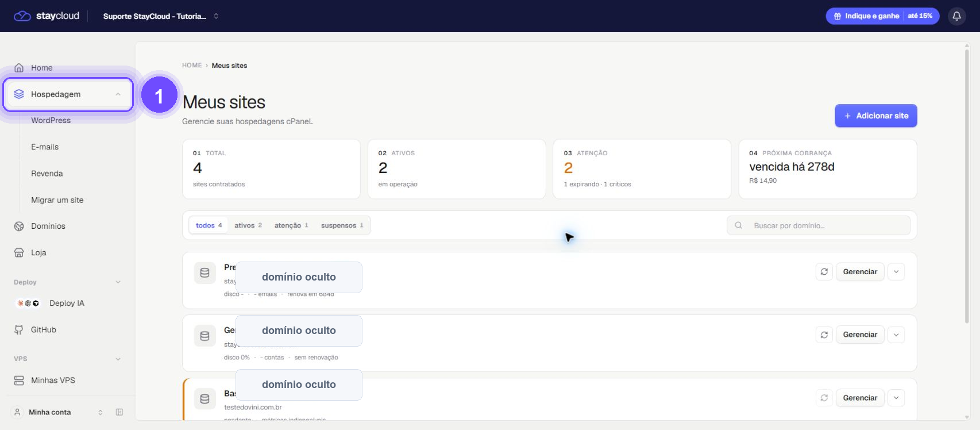Open WordPress in sidebar
This screenshot has height=430, width=980.
tap(51, 120)
